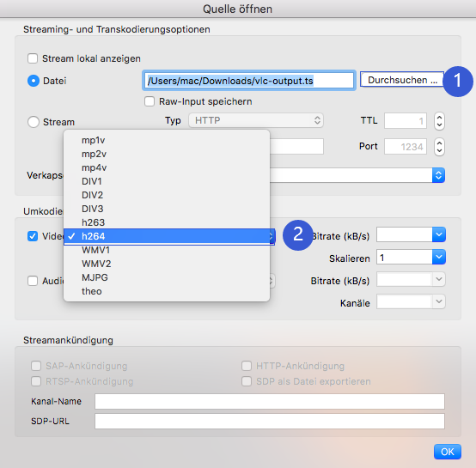Image resolution: width=476 pixels, height=468 pixels.
Task: Choose WMV2 from the codec menu
Action: point(167,264)
